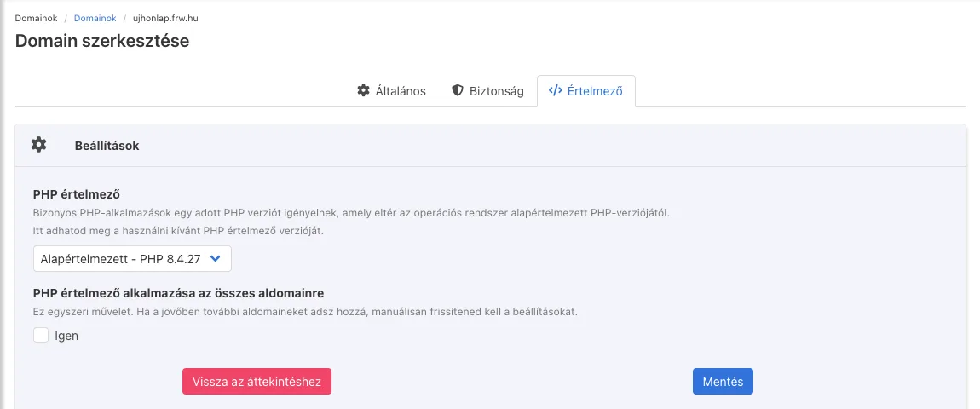Open the Általános tab
980x409 pixels.
[392, 90]
